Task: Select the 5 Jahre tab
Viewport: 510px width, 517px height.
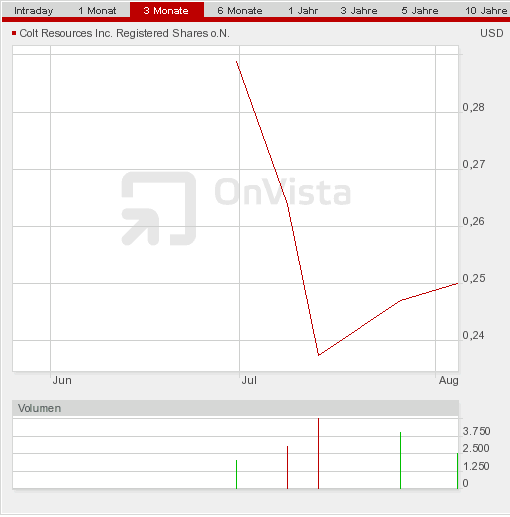Action: pos(420,11)
